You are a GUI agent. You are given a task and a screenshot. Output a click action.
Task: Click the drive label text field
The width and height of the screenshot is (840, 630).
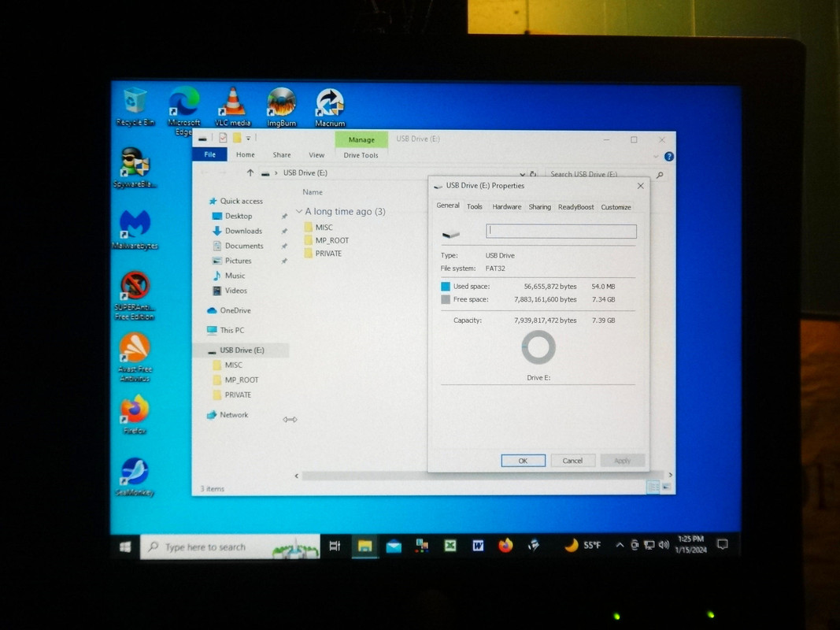[561, 231]
